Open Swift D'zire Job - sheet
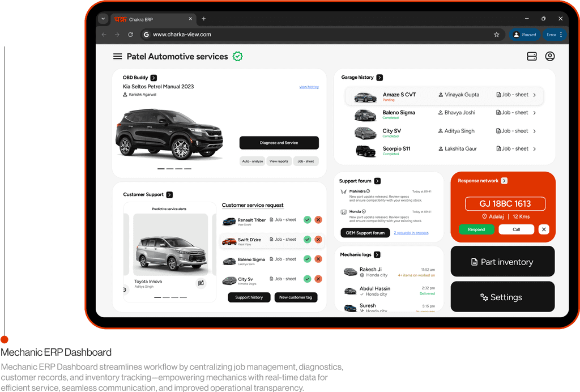 point(283,239)
